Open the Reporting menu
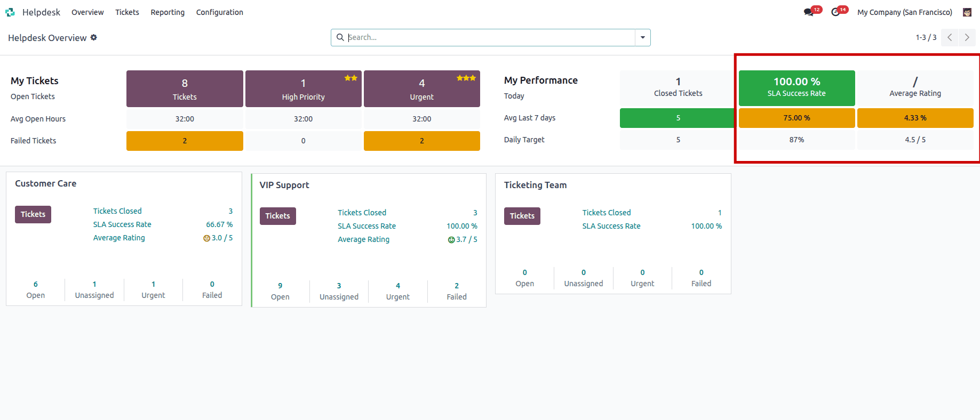Viewport: 980px width, 420px height. point(168,12)
